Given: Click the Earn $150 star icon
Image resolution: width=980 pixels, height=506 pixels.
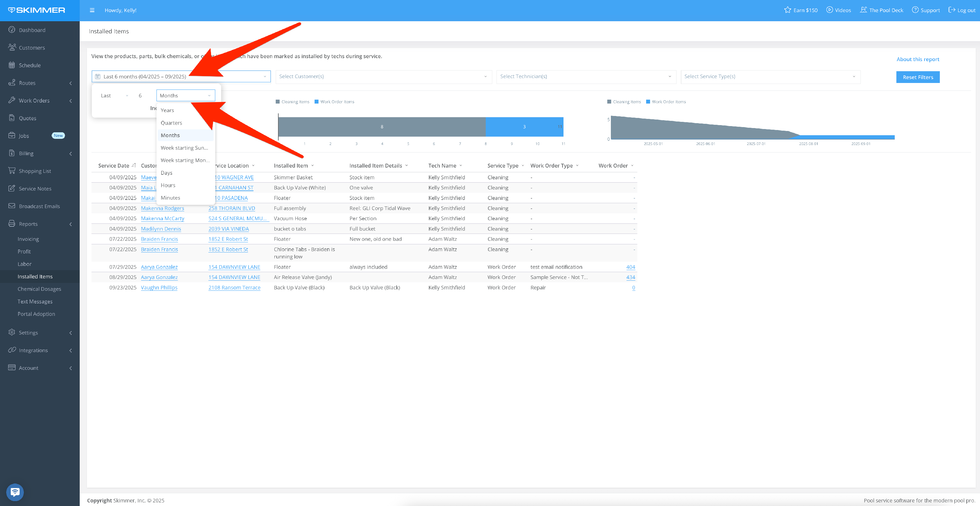Looking at the screenshot, I should click(x=788, y=10).
